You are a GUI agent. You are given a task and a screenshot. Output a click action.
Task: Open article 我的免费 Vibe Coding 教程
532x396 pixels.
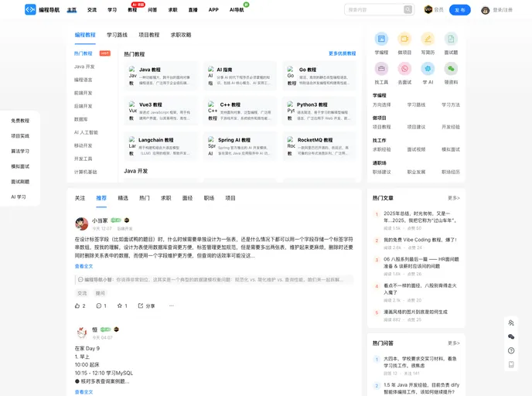420,240
